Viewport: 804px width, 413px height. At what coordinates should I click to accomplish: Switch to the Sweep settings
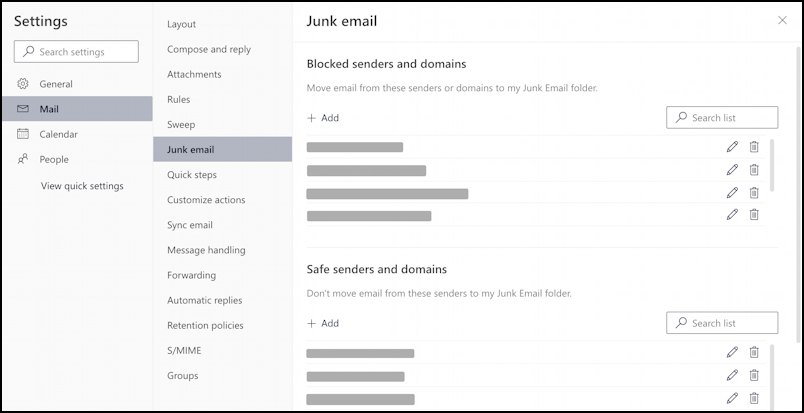[x=181, y=125]
